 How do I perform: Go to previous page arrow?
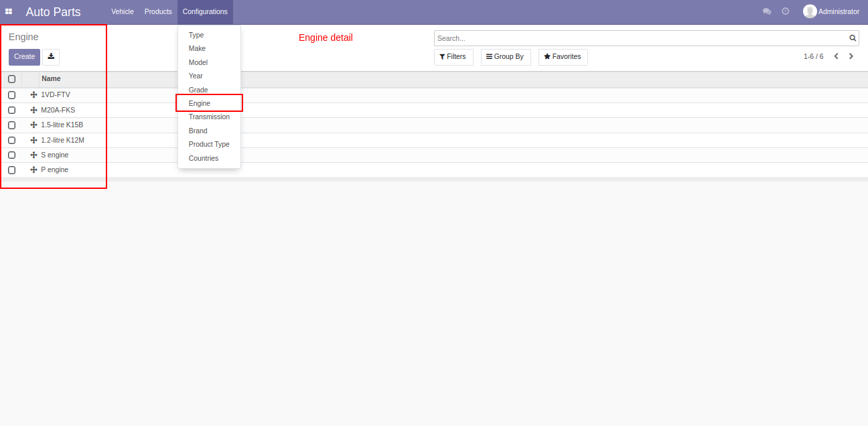836,56
